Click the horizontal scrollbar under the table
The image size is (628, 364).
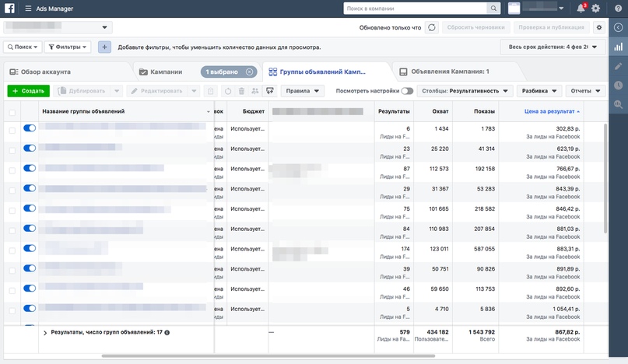268,355
